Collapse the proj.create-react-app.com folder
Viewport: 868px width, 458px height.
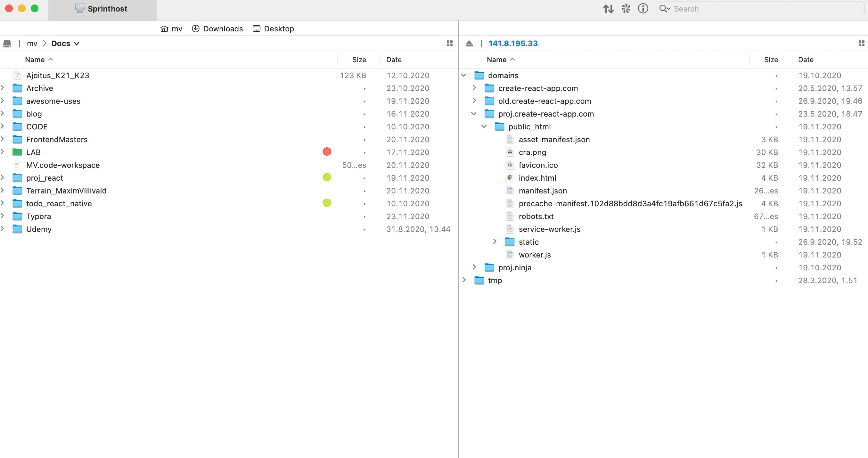tap(474, 114)
